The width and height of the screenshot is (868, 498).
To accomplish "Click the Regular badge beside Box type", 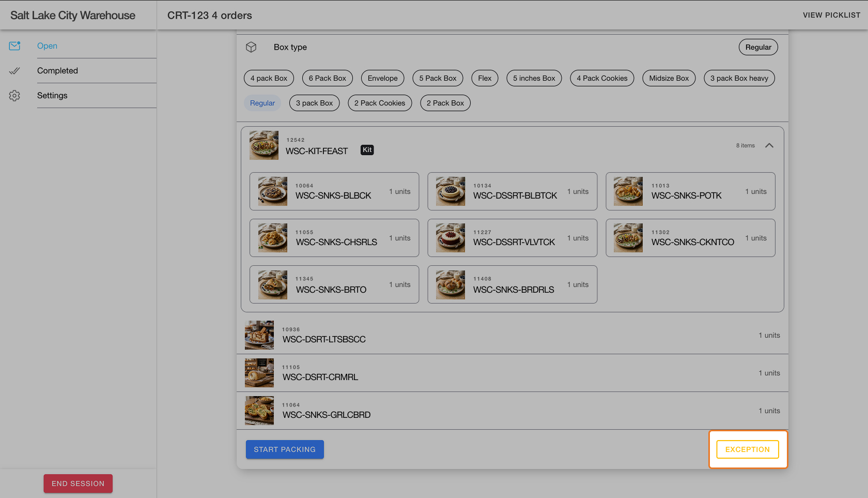I will point(758,47).
